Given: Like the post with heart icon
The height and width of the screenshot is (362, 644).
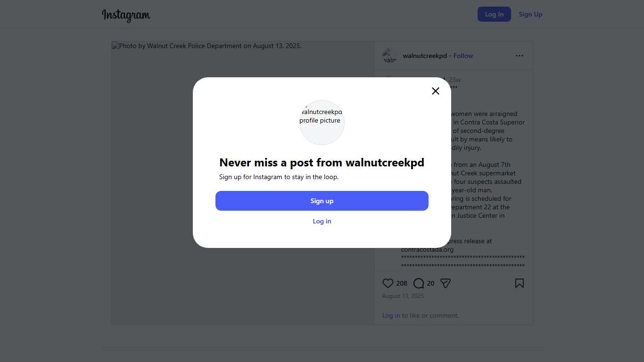Looking at the screenshot, I should pyautogui.click(x=388, y=283).
